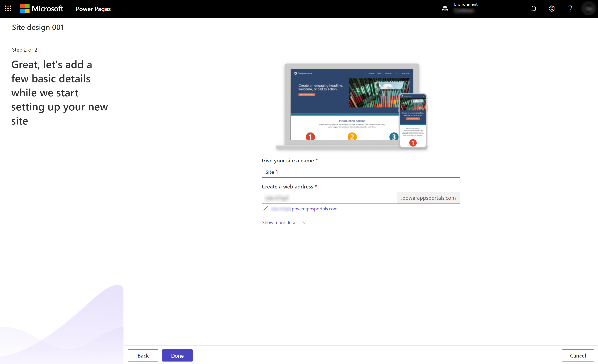Click the Back button to return
598x364 pixels.
(143, 355)
